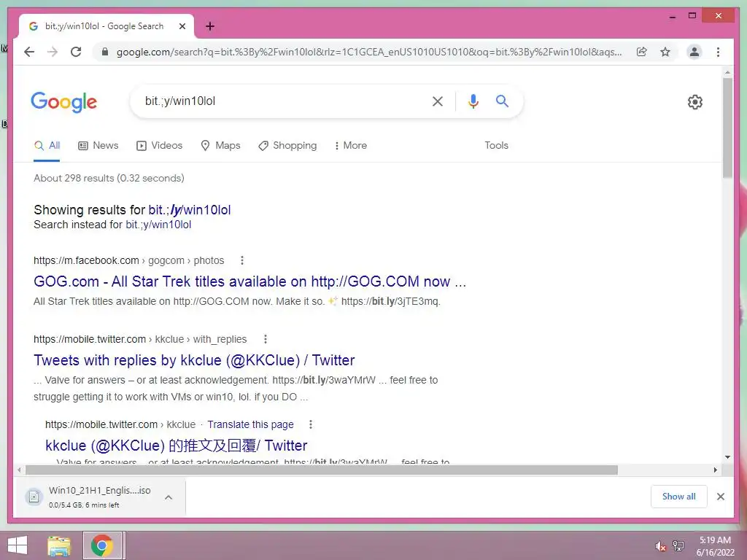747x560 pixels.
Task: Search instead for bit.;y/win10lol
Action: coord(158,225)
